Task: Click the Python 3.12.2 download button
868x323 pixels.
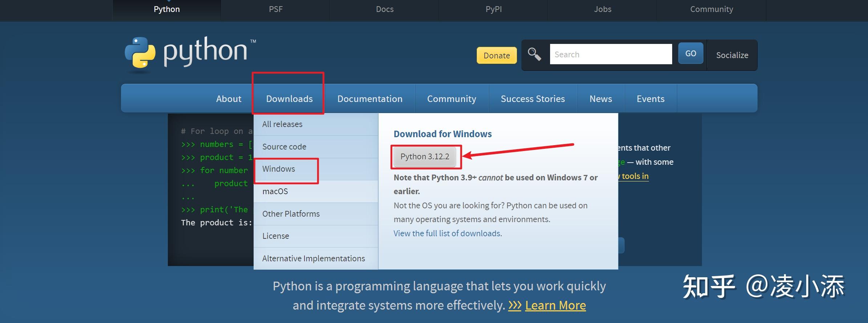Action: pyautogui.click(x=425, y=156)
